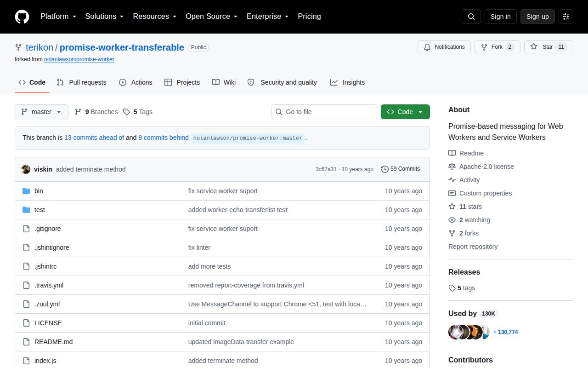View the 5 Tags link next to Branches
The width and height of the screenshot is (588, 368).
click(x=137, y=112)
